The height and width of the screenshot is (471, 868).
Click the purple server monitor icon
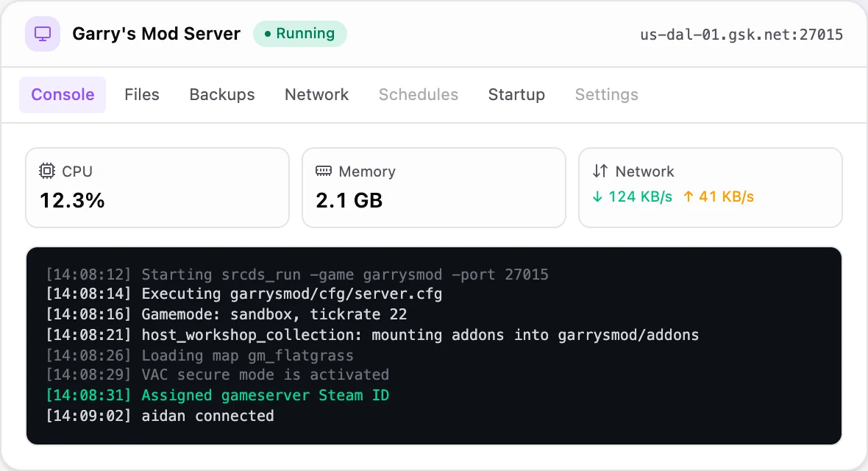tap(43, 34)
